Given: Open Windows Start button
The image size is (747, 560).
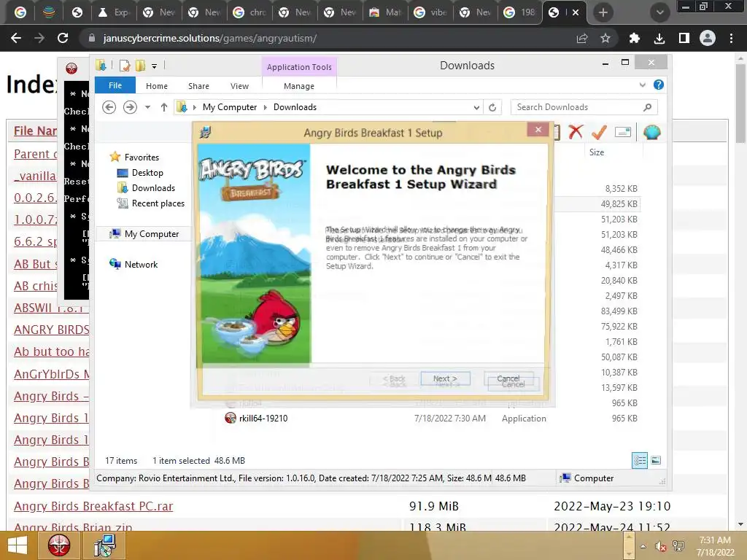Looking at the screenshot, I should 18,545.
